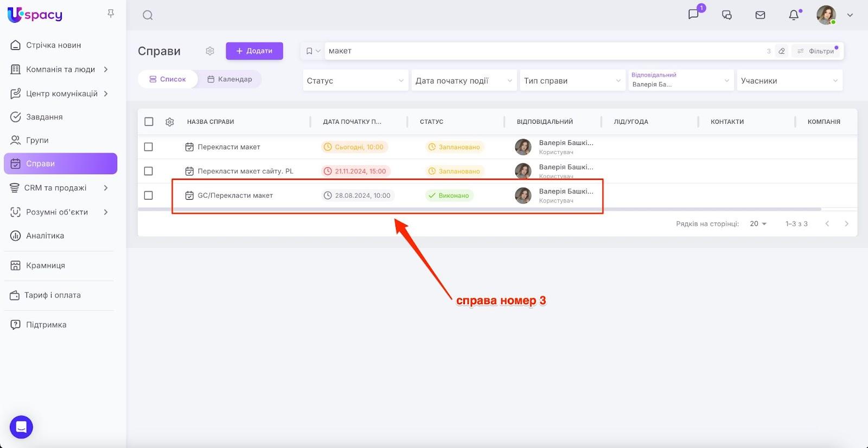Click Заплановано status in Перекласти макет row
The width and height of the screenshot is (868, 448).
coord(455,147)
